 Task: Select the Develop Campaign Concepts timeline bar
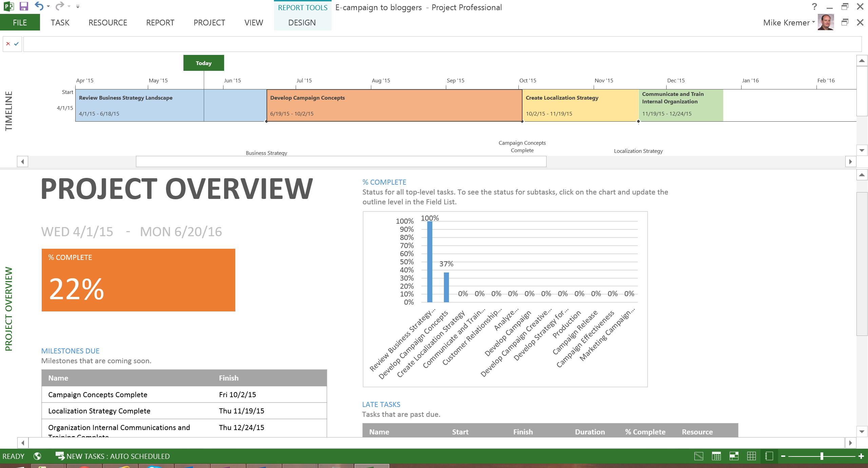click(393, 105)
